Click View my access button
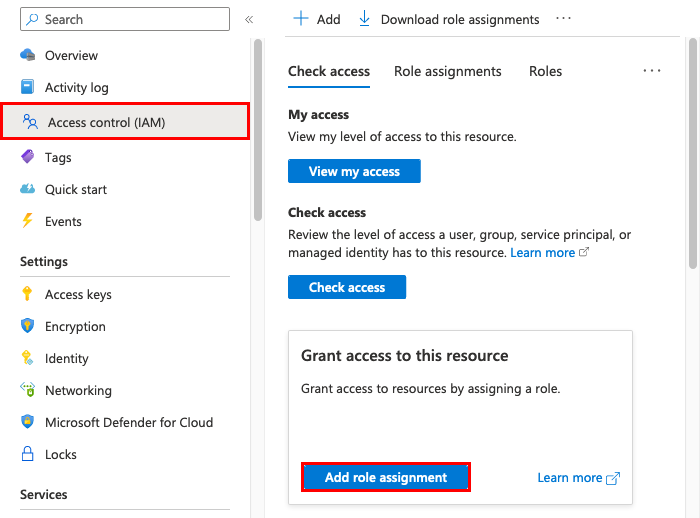The width and height of the screenshot is (700, 518). [354, 171]
